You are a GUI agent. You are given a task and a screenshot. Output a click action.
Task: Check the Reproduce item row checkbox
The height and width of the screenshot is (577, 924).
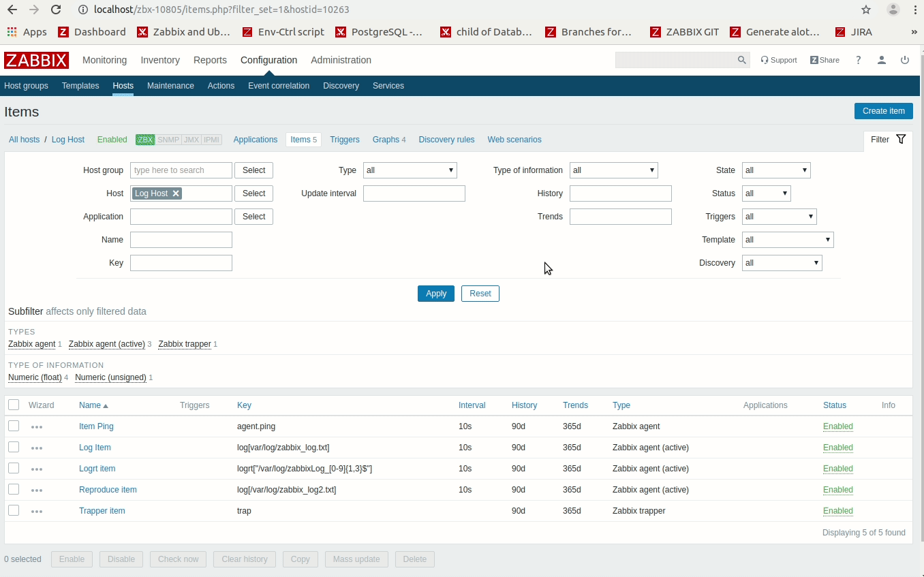pyautogui.click(x=14, y=489)
